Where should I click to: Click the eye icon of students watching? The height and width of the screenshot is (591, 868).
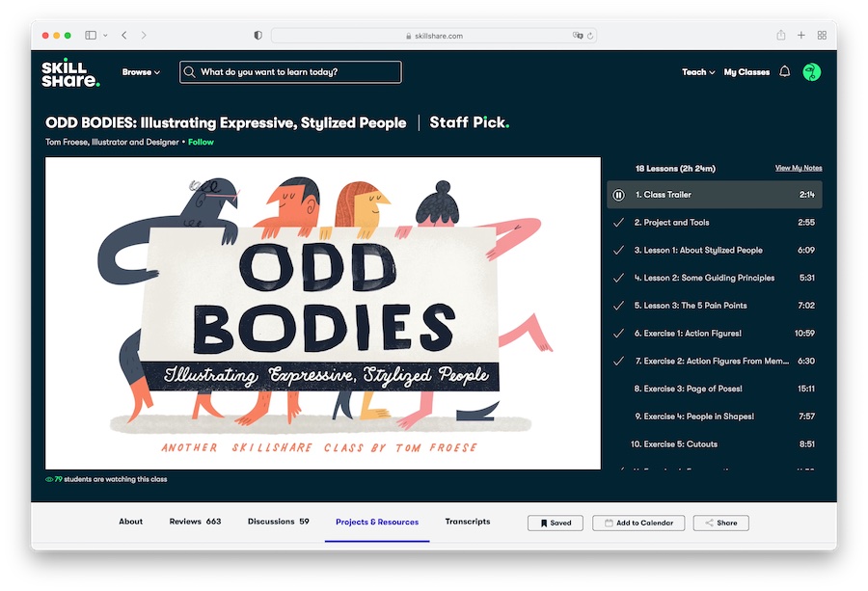[x=49, y=479]
